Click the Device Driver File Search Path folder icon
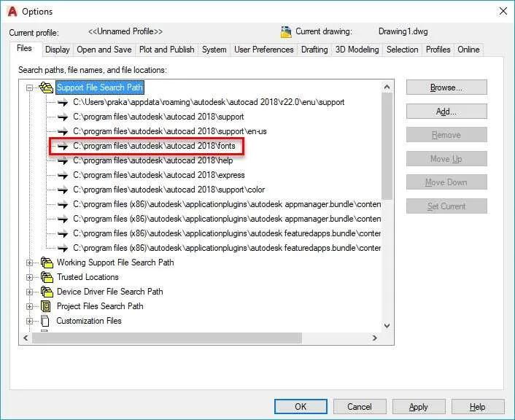The image size is (515, 420). [x=47, y=292]
